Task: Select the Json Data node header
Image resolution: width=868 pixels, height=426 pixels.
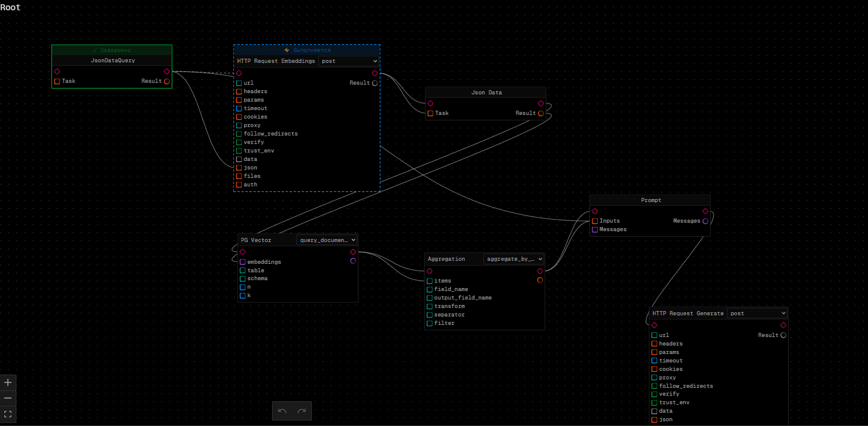Action: point(485,93)
